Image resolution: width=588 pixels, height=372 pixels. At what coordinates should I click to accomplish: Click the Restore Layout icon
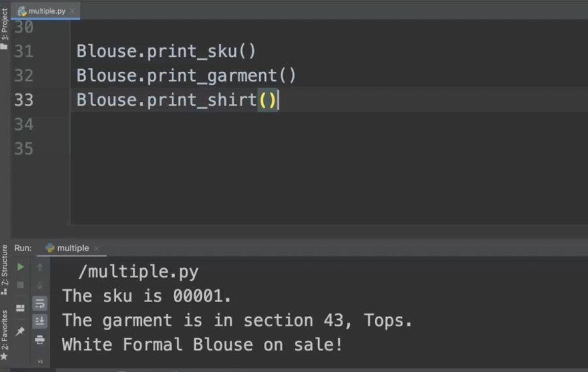pos(20,308)
